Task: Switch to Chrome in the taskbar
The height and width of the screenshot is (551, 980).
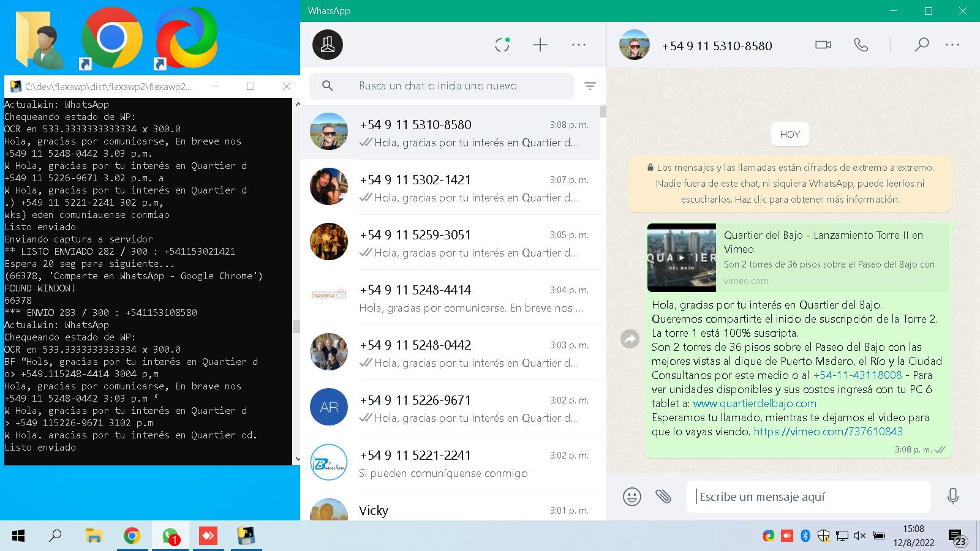Action: 132,536
